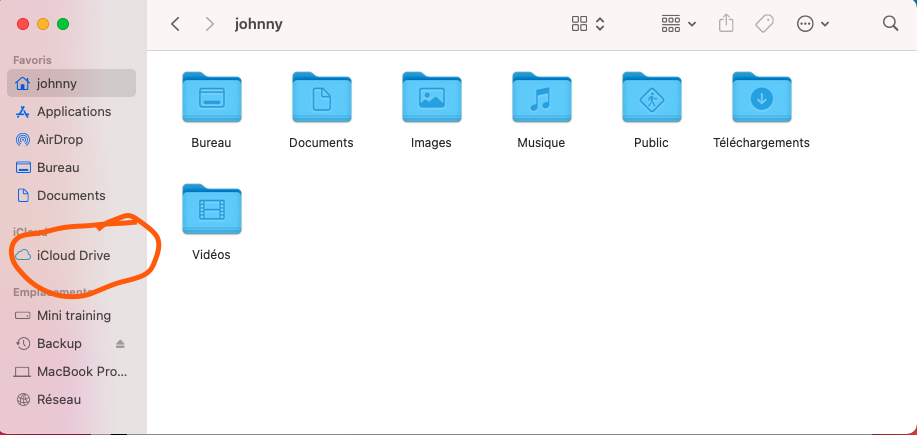Switch view mode with icon view selector
Screen dimensions: 917x435
588,24
